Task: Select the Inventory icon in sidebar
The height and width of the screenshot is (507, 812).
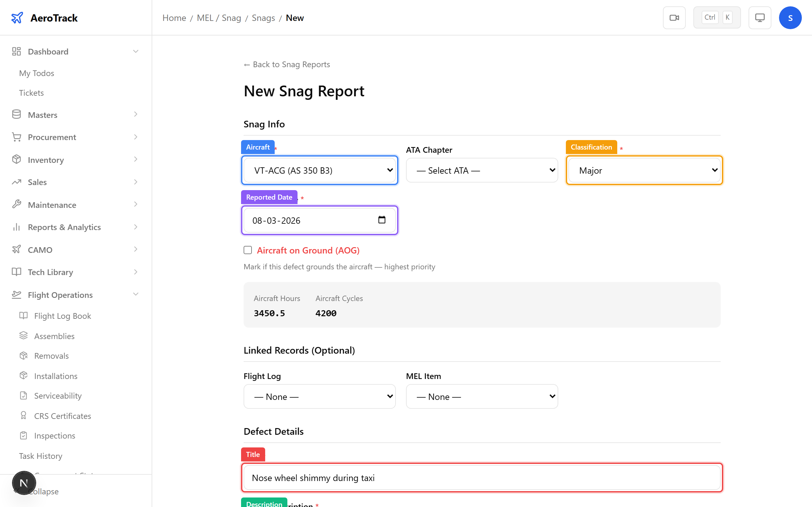Action: point(16,160)
